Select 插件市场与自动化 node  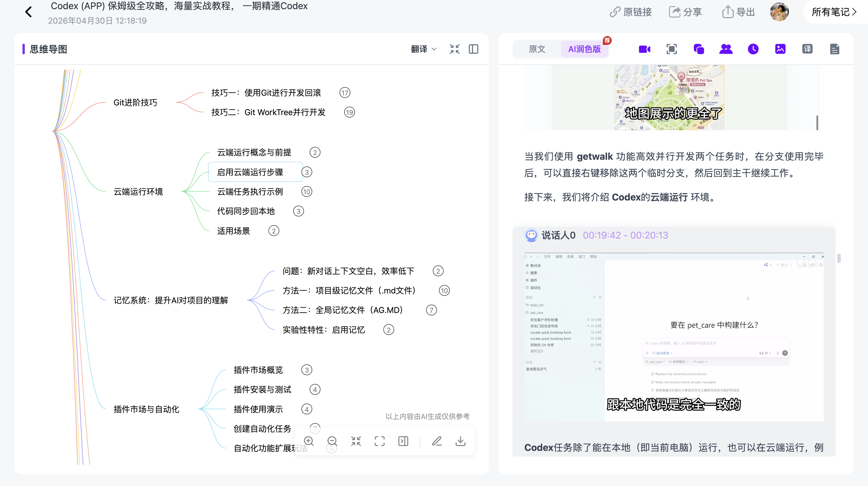tap(146, 409)
